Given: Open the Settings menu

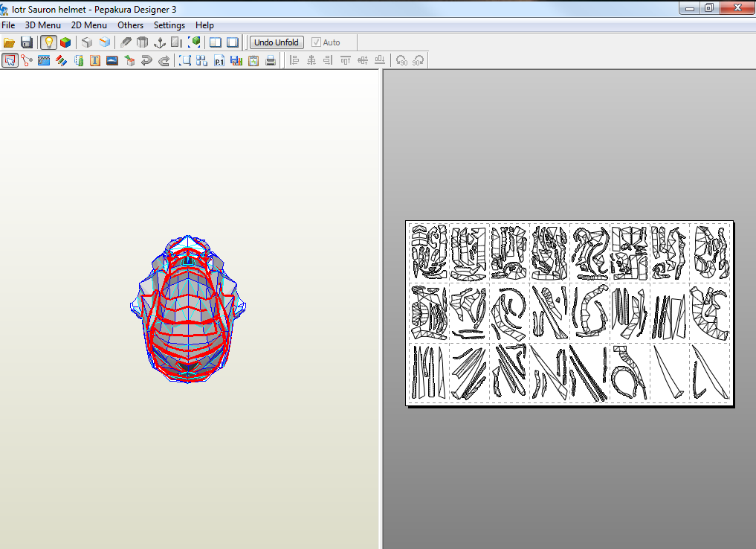Looking at the screenshot, I should click(169, 25).
